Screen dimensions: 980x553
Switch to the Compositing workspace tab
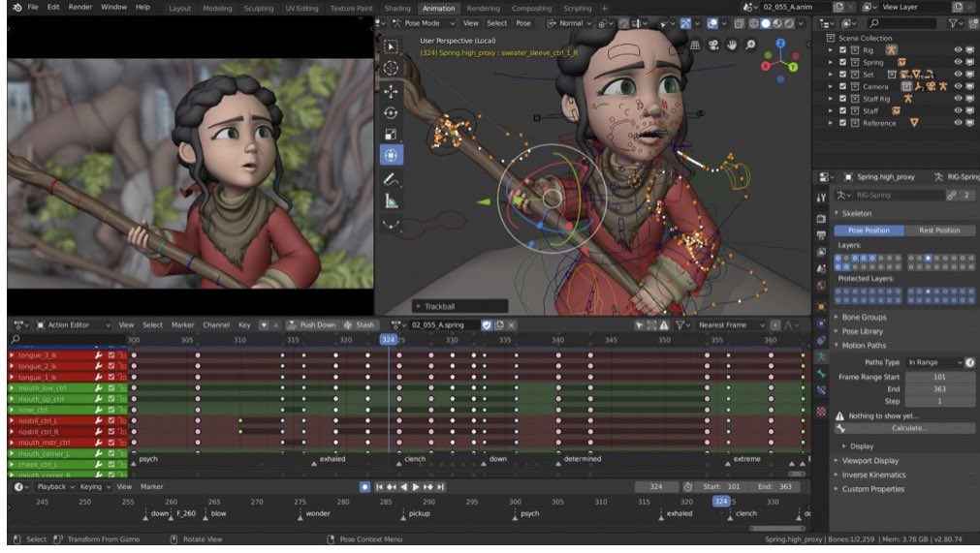(531, 9)
